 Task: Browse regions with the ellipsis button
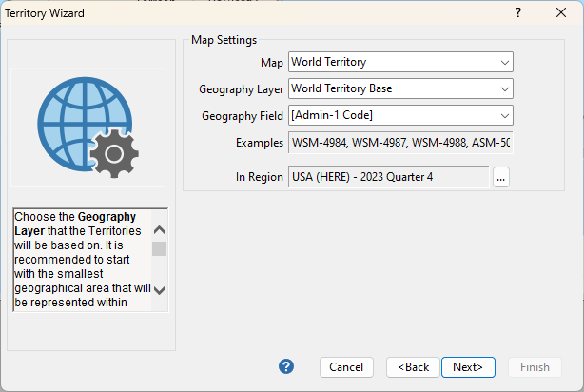tap(502, 177)
